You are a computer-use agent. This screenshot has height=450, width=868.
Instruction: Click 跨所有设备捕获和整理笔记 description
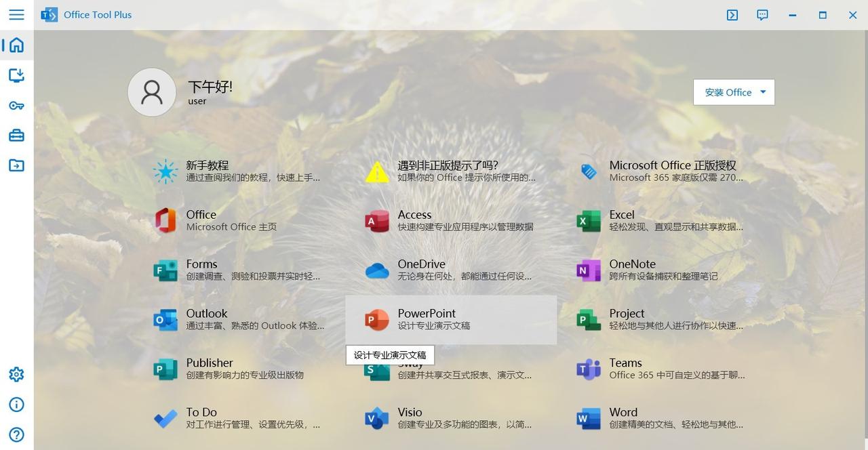pyautogui.click(x=663, y=277)
